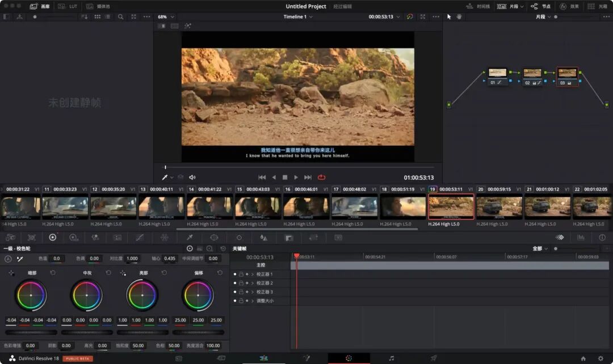
Task: Click the 中灰 (Gamma) color wheel
Action: (86, 295)
